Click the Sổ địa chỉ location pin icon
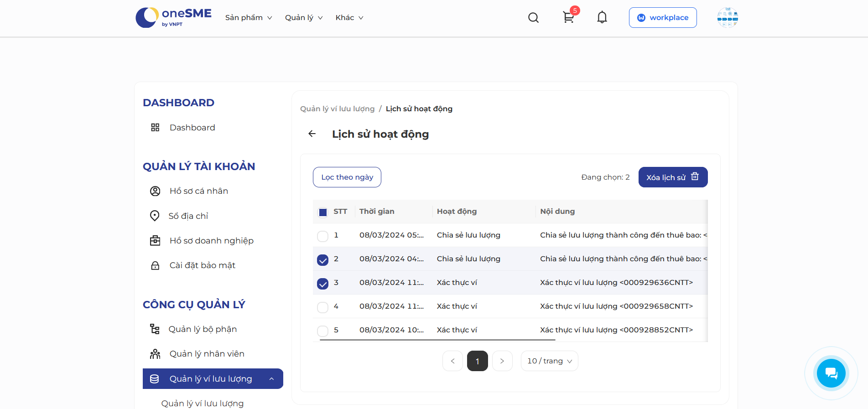Screen dimensions: 868x409 155,216
